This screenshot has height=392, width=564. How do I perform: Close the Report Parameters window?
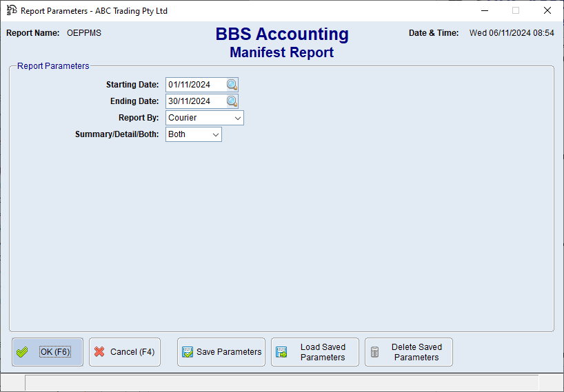click(x=547, y=11)
